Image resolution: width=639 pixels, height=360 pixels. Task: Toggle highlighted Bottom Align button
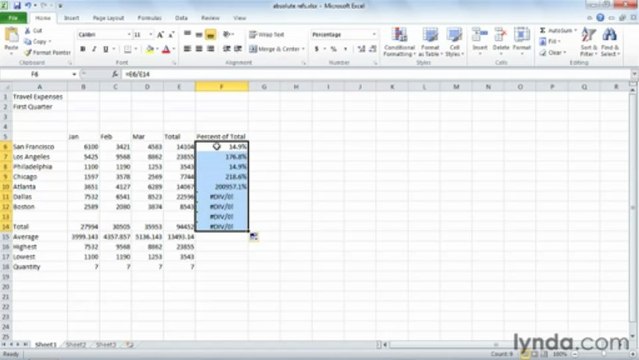pos(210,35)
